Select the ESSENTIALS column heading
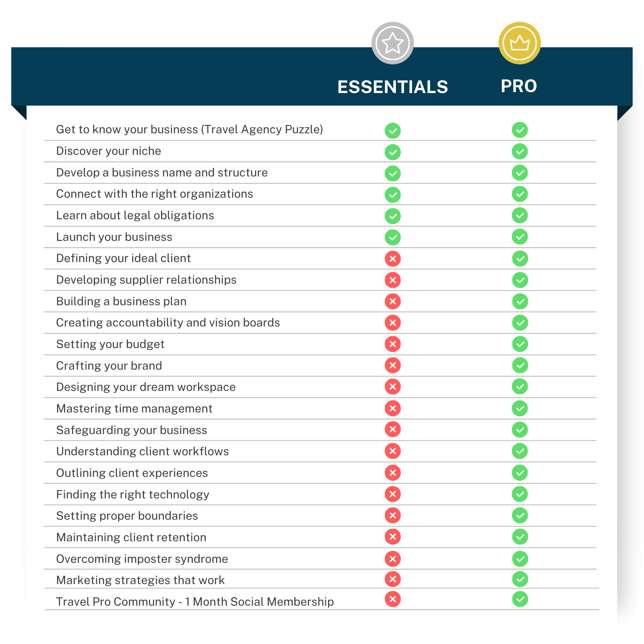Image resolution: width=644 pixels, height=644 pixels. [x=392, y=87]
